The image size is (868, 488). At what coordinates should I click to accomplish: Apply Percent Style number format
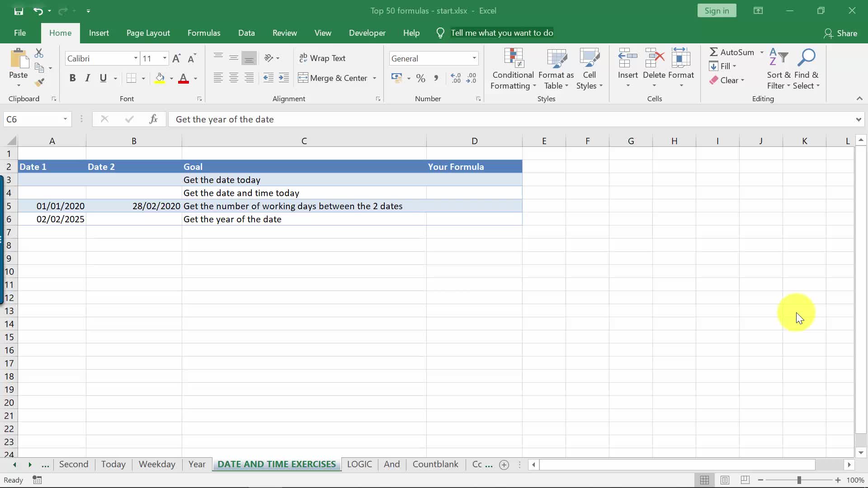(420, 78)
